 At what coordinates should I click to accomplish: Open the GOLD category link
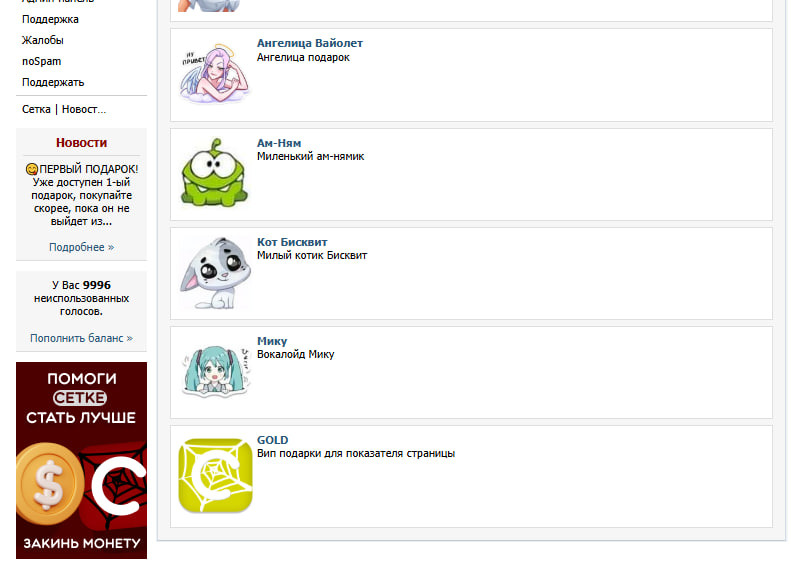click(x=272, y=440)
